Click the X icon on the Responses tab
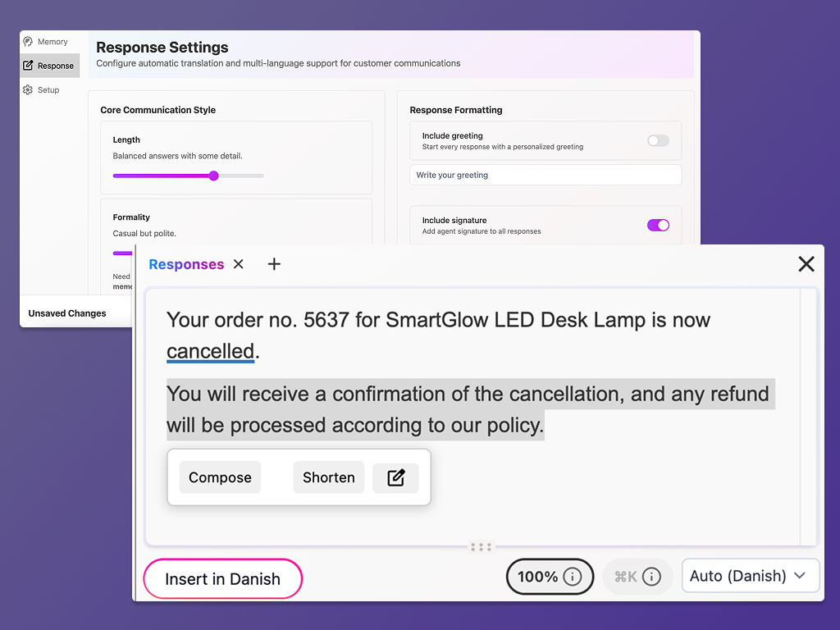The image size is (840, 630). click(x=239, y=264)
